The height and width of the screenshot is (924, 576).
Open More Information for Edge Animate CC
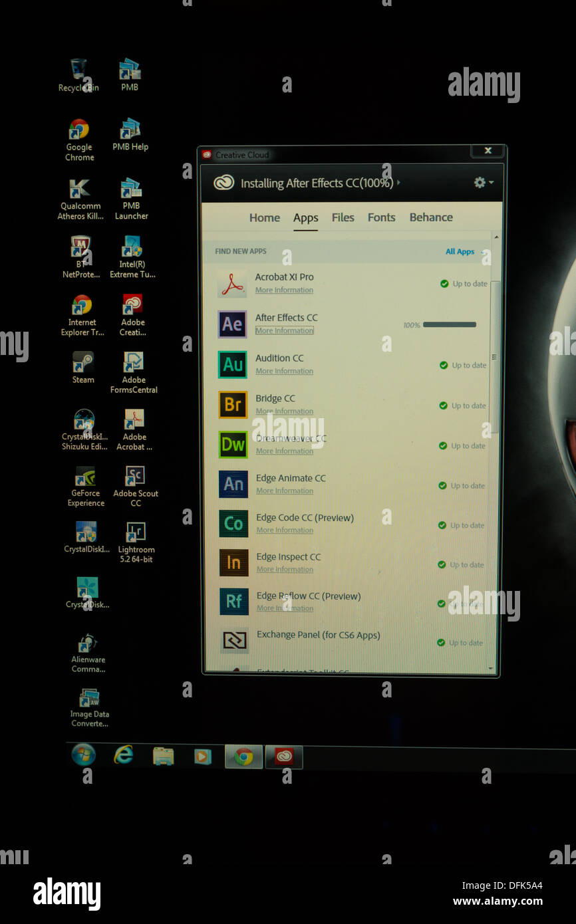tap(285, 491)
